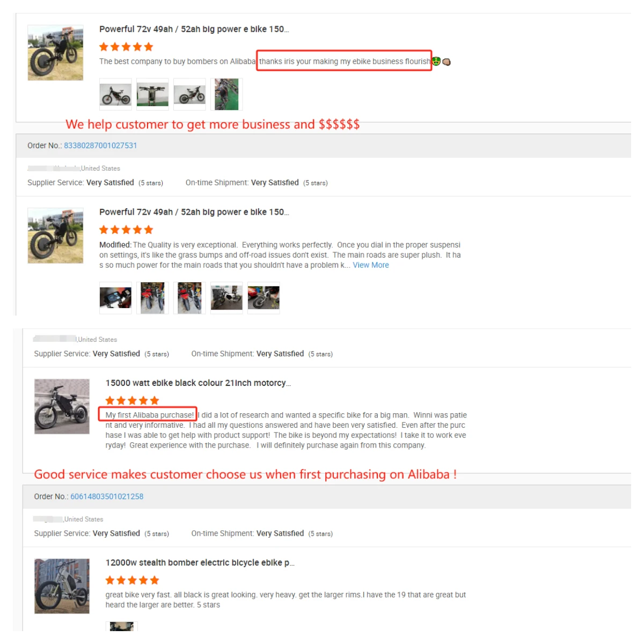Open order number 83380287001027531 link
Viewport: 644px width, 644px height.
[x=100, y=145]
